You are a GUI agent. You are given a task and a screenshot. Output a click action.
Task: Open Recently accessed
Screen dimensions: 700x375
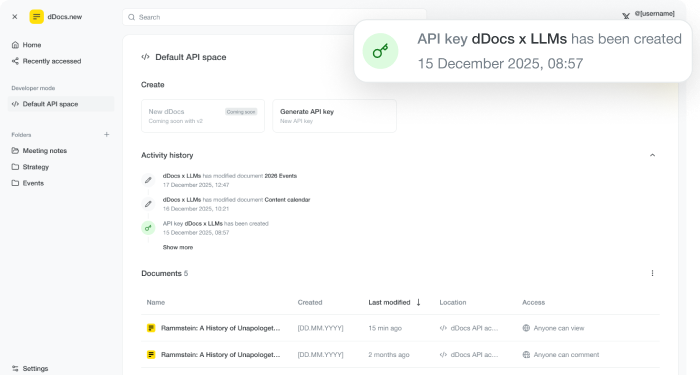tap(52, 61)
